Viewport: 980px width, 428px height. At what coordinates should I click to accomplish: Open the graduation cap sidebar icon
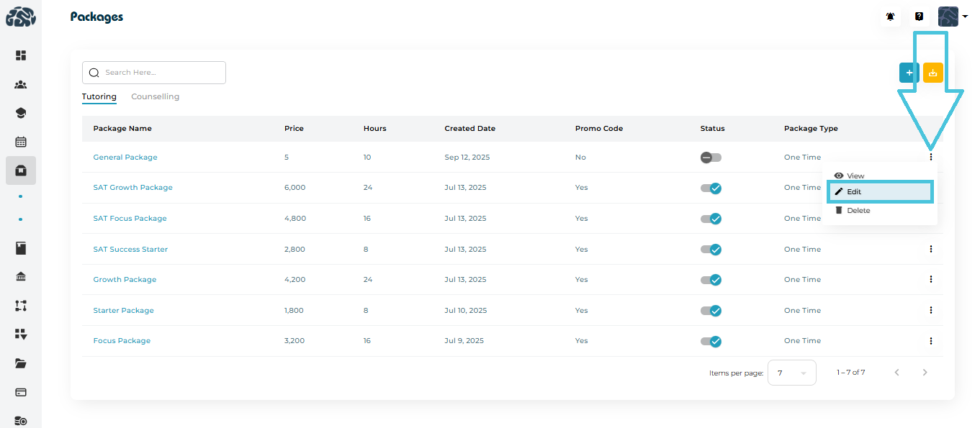click(21, 113)
